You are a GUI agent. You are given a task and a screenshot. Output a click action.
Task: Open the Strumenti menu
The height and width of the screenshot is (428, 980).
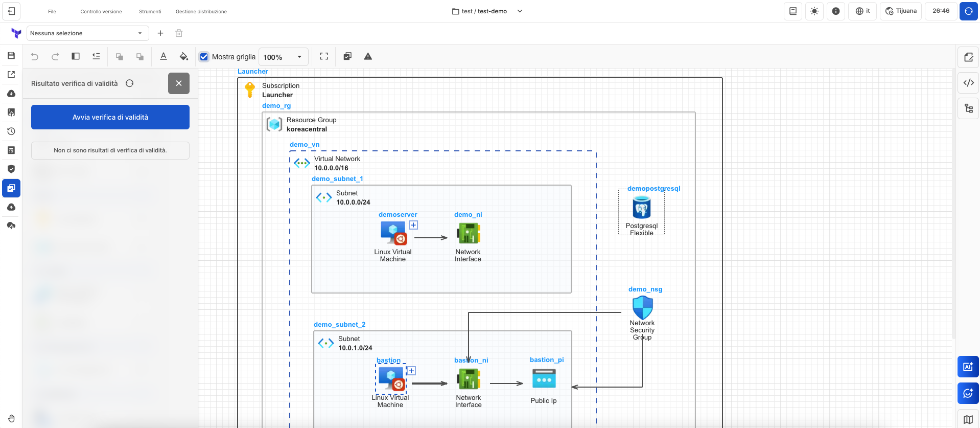[150, 11]
